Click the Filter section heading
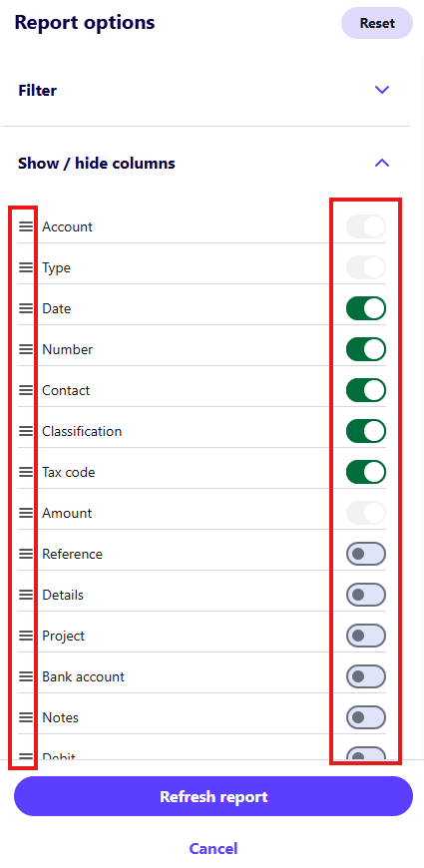Screen dimensions: 424x868 38,90
